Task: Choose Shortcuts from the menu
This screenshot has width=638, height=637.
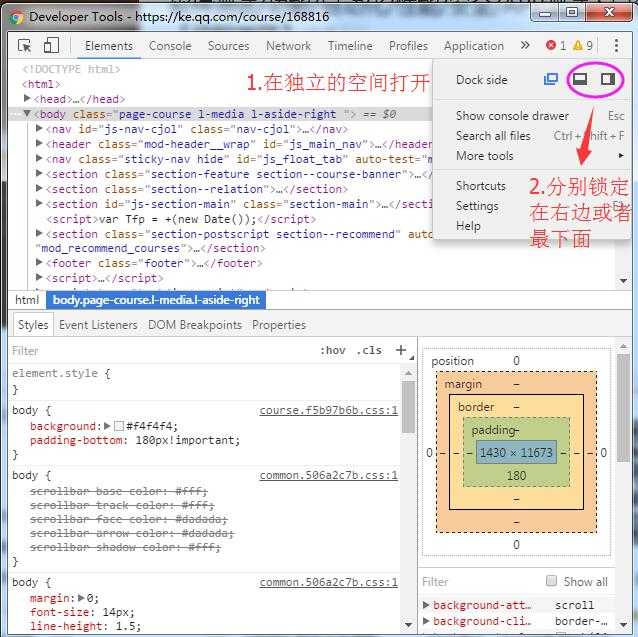Action: 481,185
